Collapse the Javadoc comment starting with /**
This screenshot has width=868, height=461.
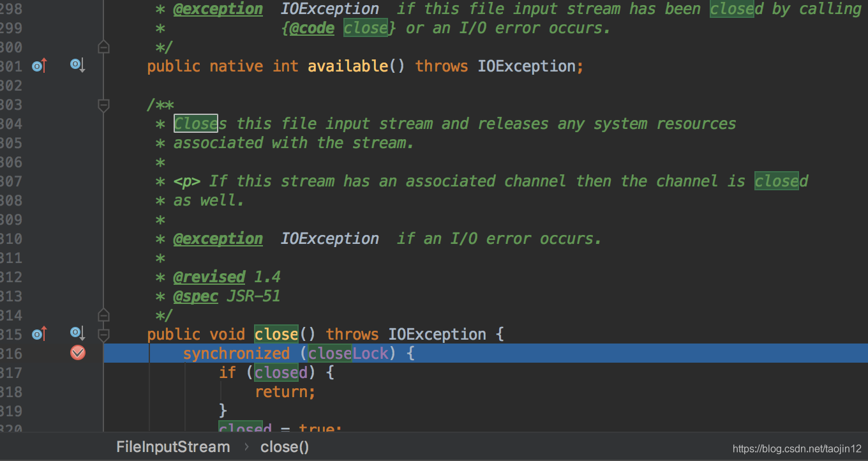click(x=103, y=105)
